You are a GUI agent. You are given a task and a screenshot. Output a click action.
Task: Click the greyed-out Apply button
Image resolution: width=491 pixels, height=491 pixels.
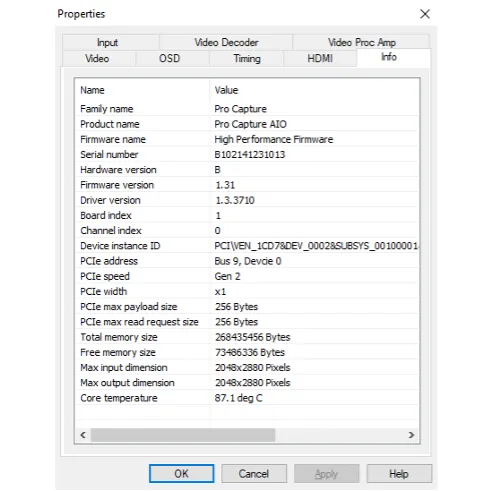(x=326, y=473)
